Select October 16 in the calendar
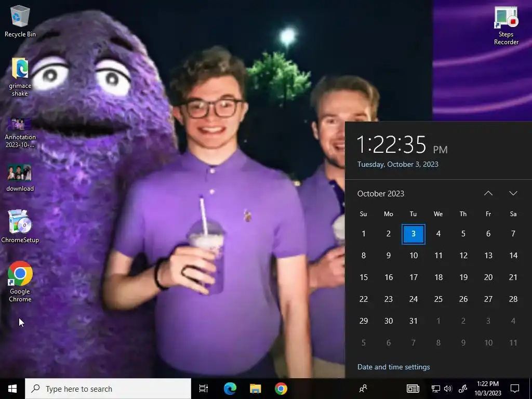 point(389,277)
